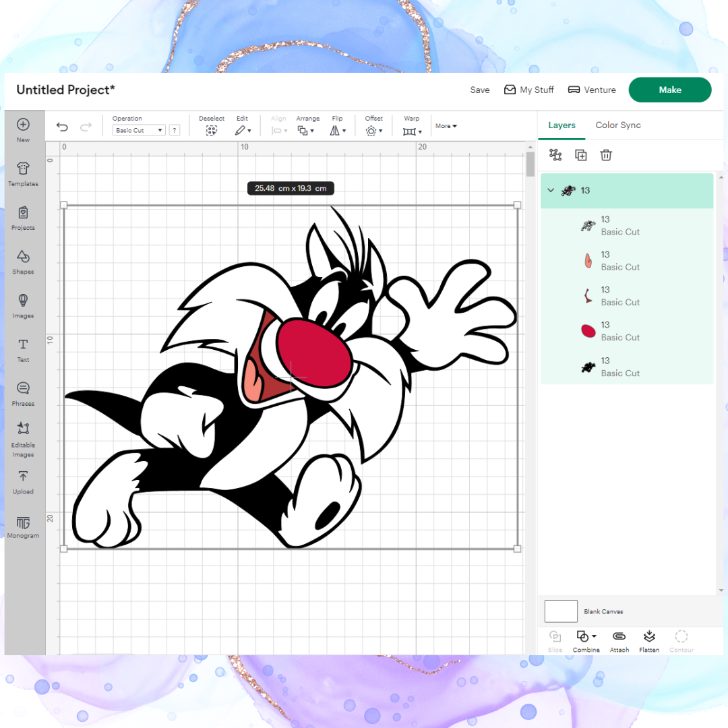Click the cat image on the canvas
This screenshot has height=728, width=728.
click(x=291, y=377)
